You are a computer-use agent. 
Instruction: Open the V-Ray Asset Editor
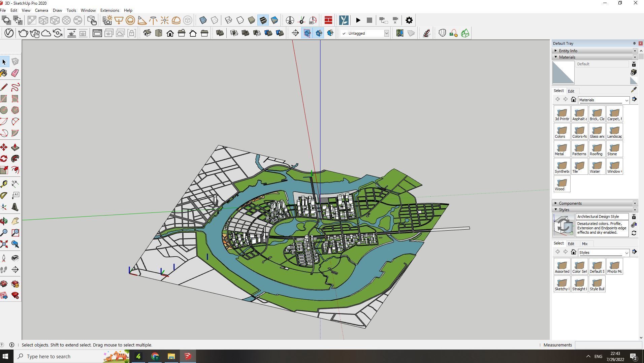click(x=9, y=33)
